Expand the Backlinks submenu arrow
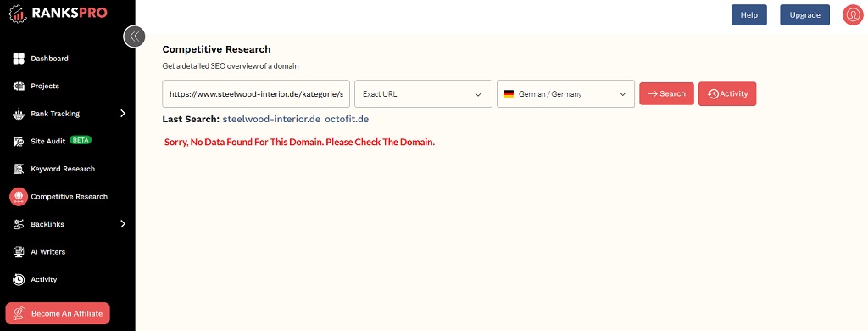Viewport: 868px width, 331px height. pyautogui.click(x=123, y=224)
